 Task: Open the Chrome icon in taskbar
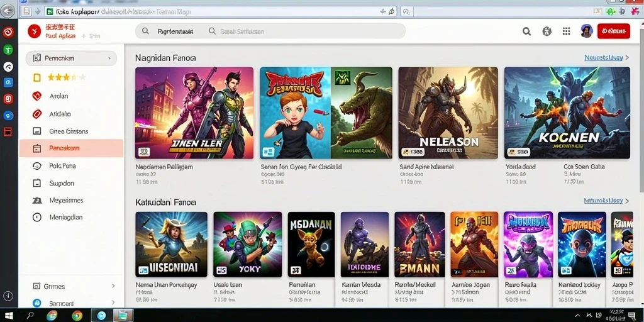pos(77,316)
